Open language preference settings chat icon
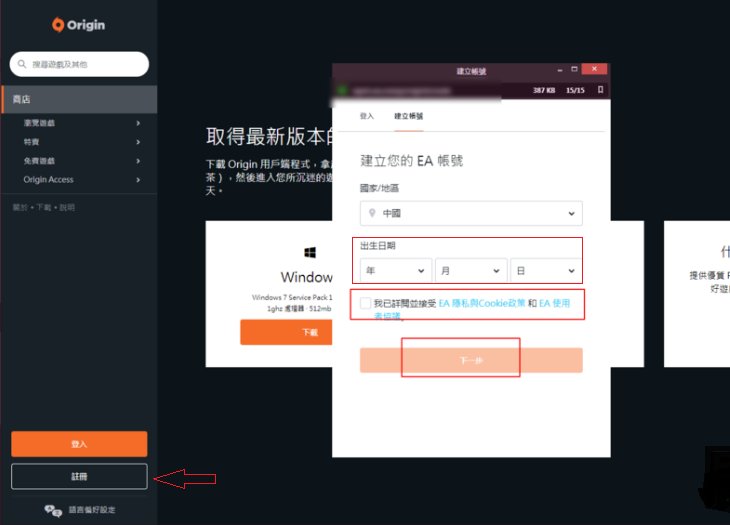Viewport: 730px width, 525px height. point(53,511)
